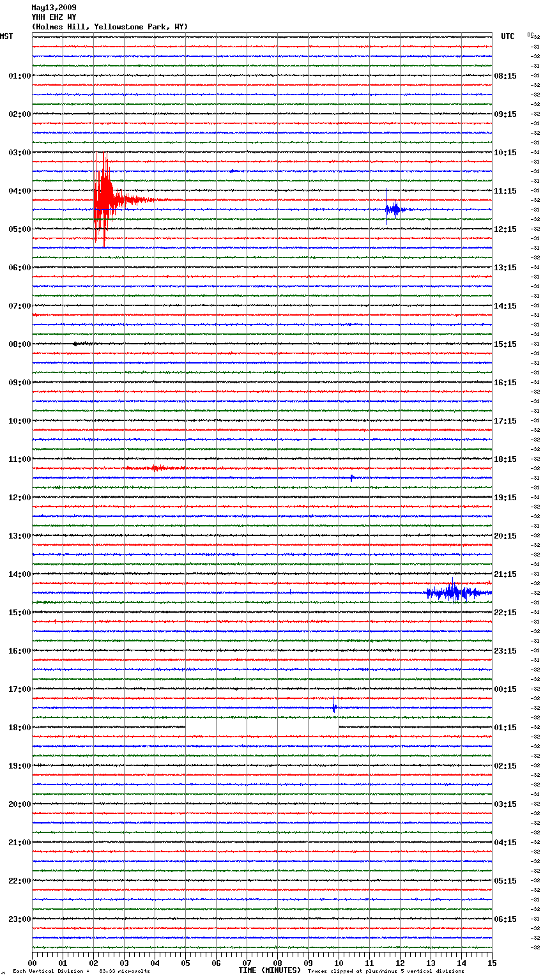This screenshot has height=980, width=543.
Task: Click the 10:15 UTC row label
Action: pyautogui.click(x=505, y=153)
